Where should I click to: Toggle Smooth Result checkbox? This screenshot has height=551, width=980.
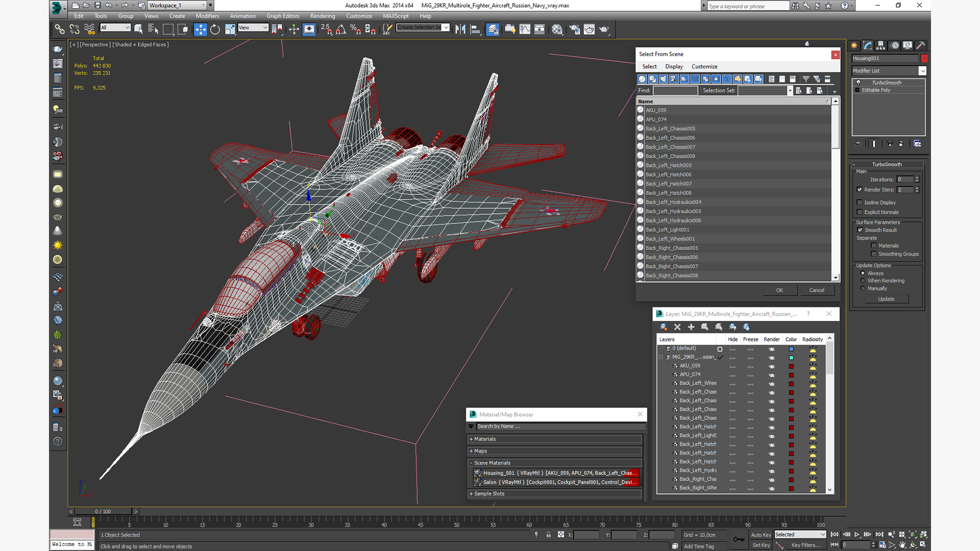click(x=860, y=230)
